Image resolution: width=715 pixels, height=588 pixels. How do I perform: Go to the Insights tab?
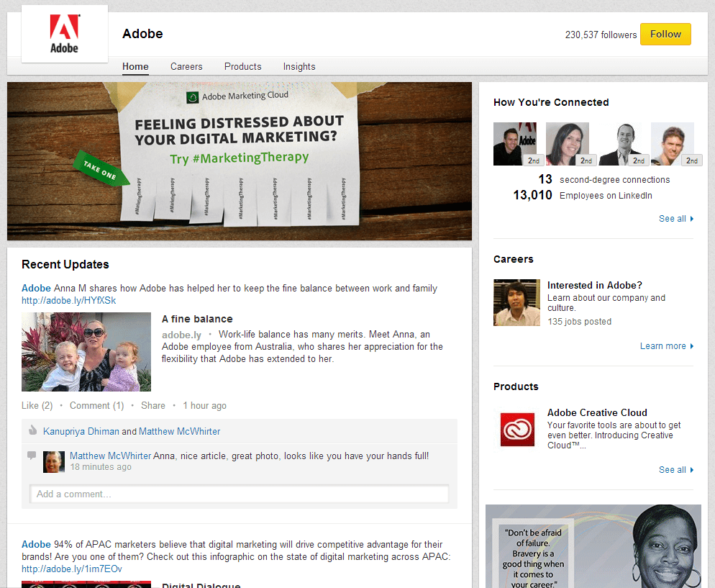tap(299, 66)
